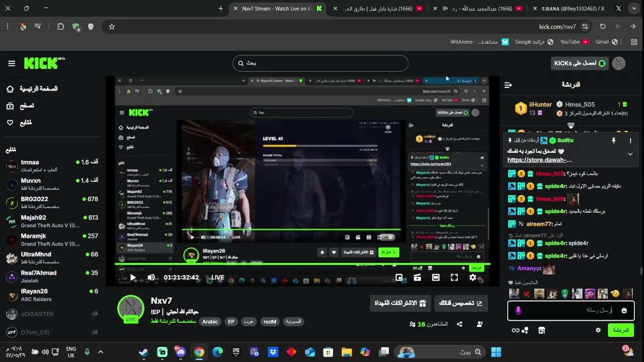Reload the browser page
The height and width of the screenshot is (362, 644).
click(603, 27)
